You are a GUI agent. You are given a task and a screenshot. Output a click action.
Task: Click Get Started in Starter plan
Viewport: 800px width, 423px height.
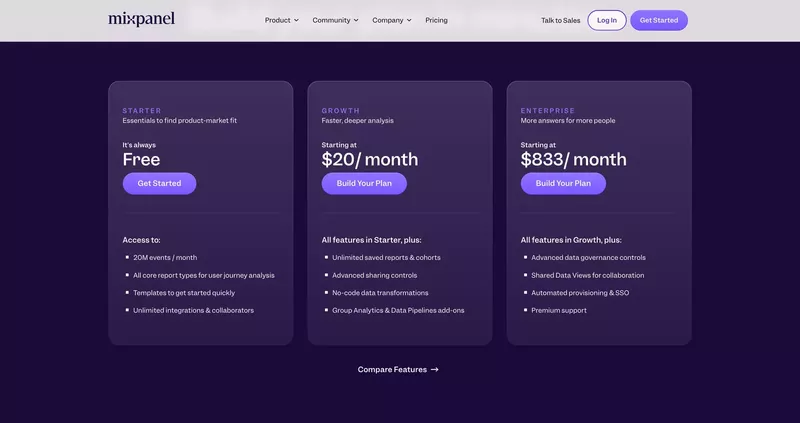(x=159, y=183)
